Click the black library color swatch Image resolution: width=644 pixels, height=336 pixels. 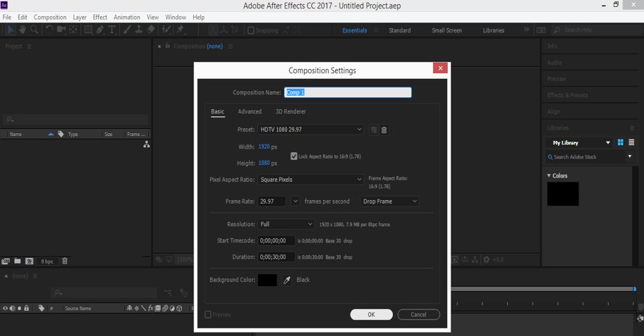click(x=563, y=194)
